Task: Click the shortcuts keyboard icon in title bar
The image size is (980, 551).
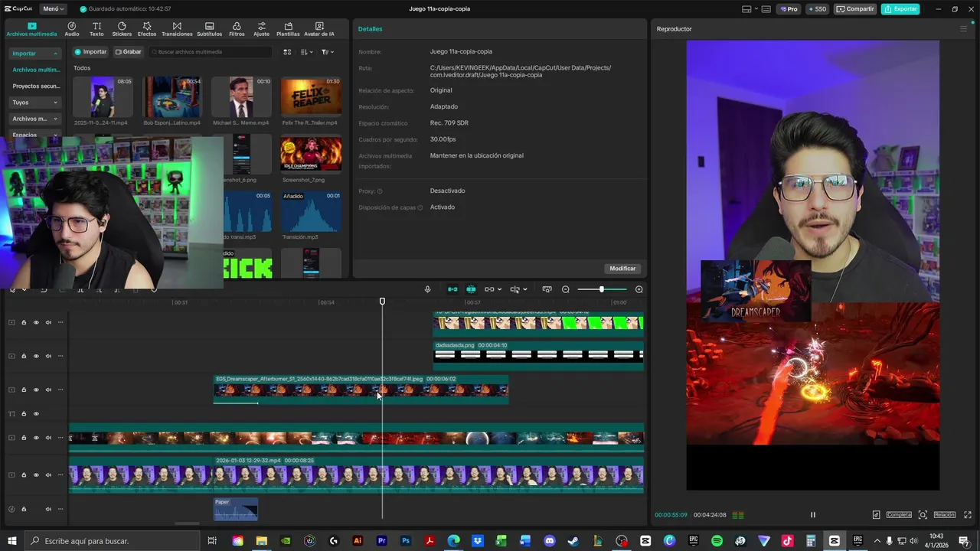Action: (x=766, y=9)
